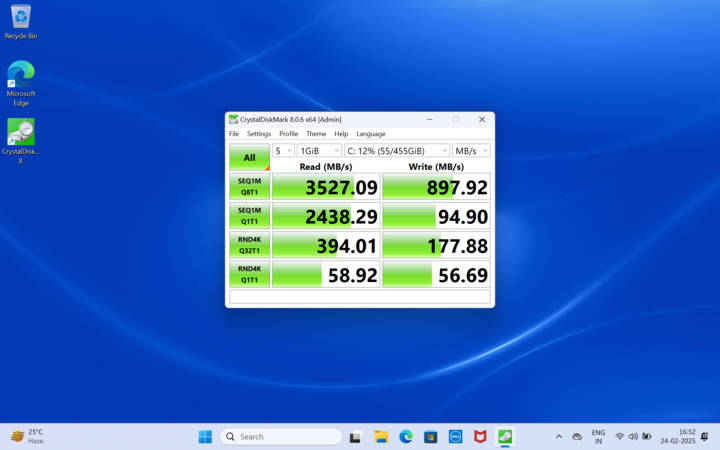Viewport: 720px width, 450px height.
Task: Open the Wi-Fi network tray icon
Action: point(619,436)
